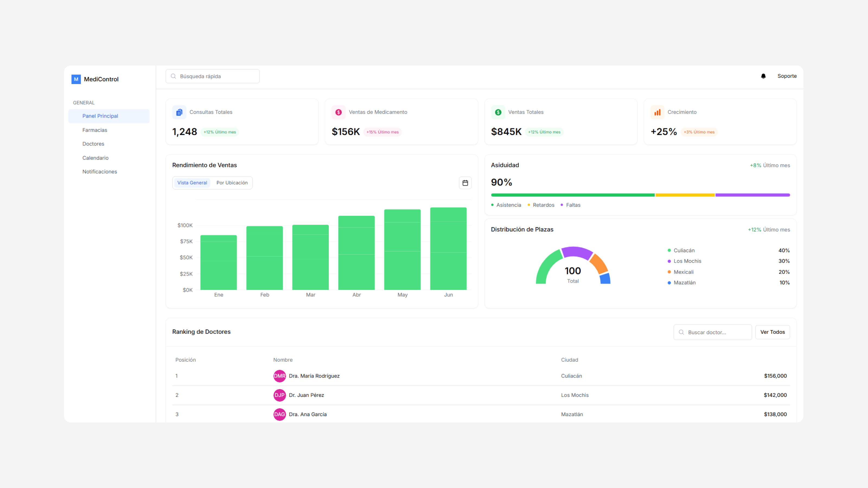Click the Jun bar in the sales chart
Image resolution: width=868 pixels, height=488 pixels.
tap(448, 249)
